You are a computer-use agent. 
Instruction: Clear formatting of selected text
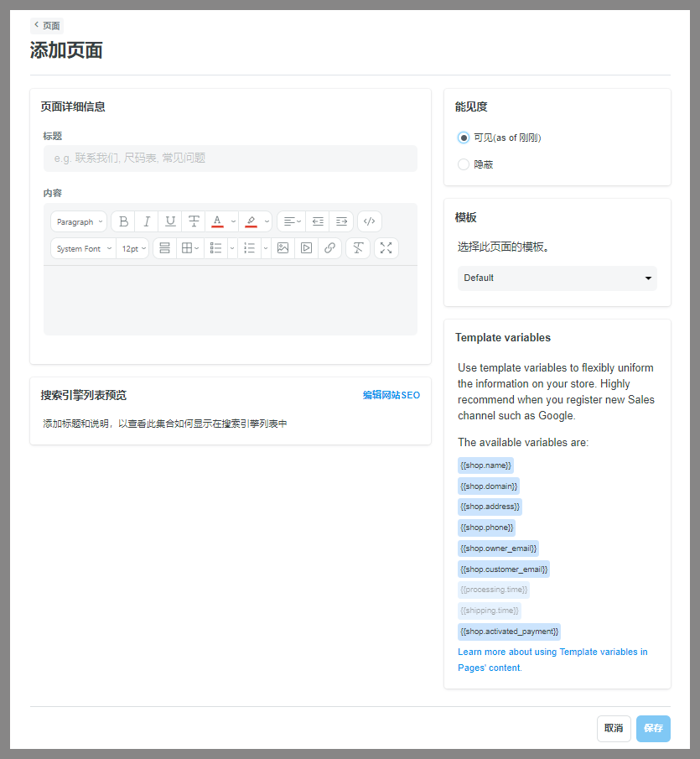(358, 248)
